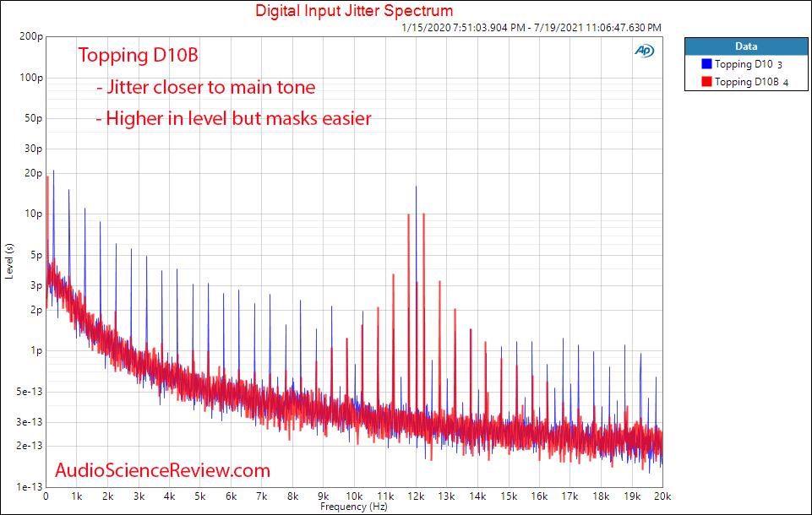This screenshot has width=812, height=515.
Task: Click the 16k frequency tick label
Action: coord(539,496)
